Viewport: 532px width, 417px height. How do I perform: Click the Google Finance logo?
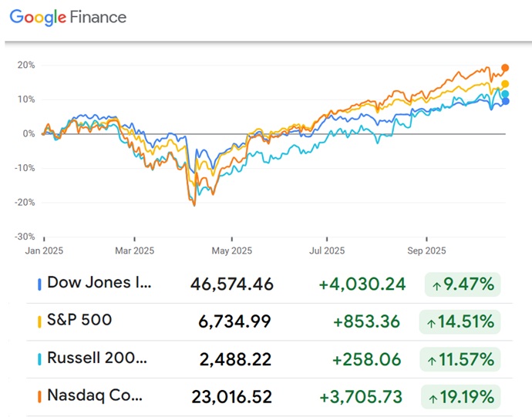pyautogui.click(x=68, y=17)
